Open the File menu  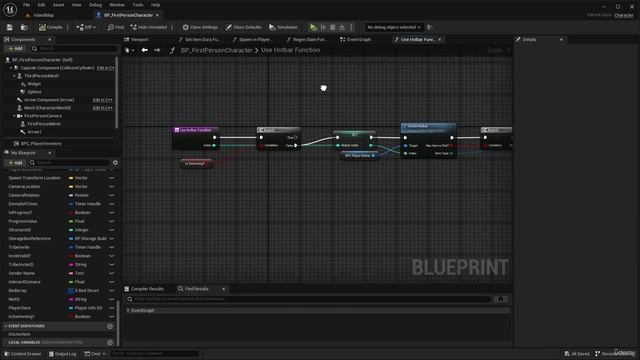coord(27,5)
